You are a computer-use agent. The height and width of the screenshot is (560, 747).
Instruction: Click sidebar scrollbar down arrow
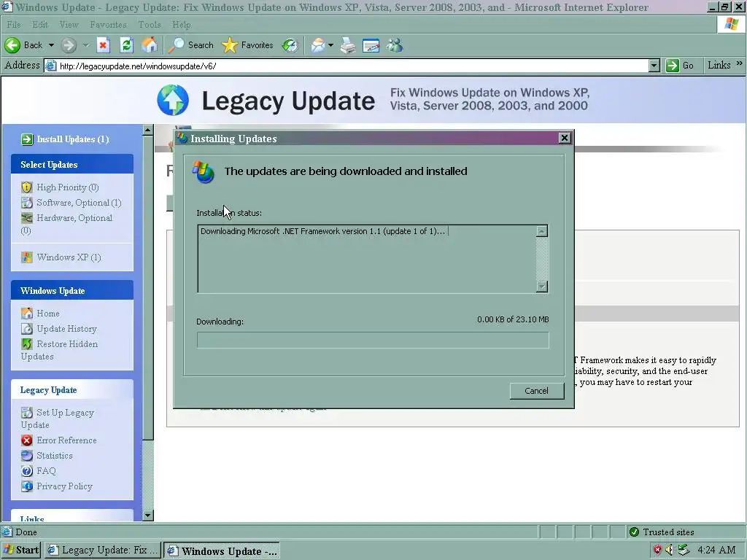click(x=147, y=516)
